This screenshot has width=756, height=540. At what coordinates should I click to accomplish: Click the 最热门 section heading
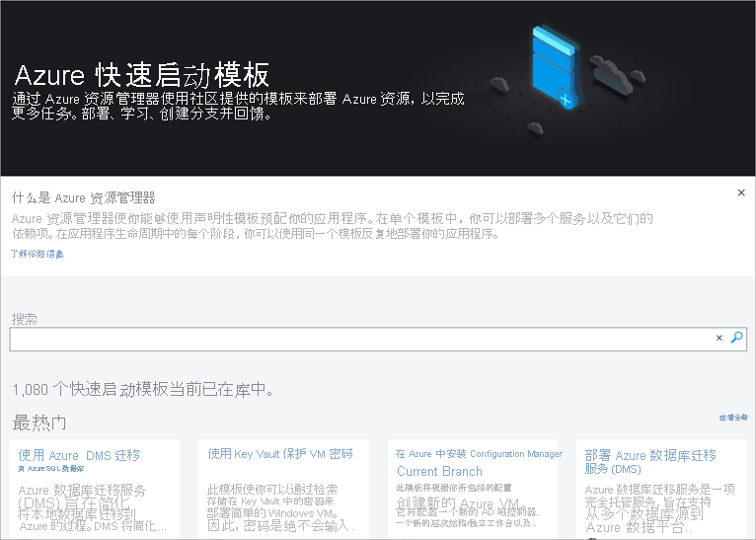point(39,423)
